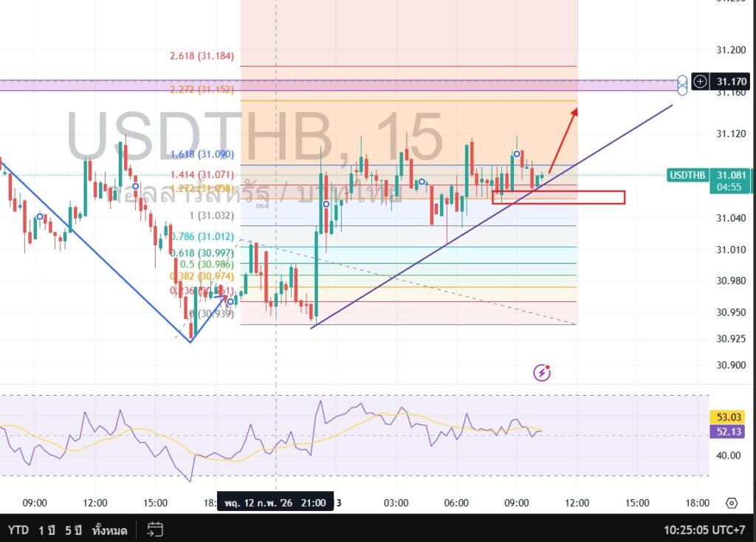
Task: Click the 2.618 (31.184) Fibonacci level label
Action: pyautogui.click(x=202, y=56)
